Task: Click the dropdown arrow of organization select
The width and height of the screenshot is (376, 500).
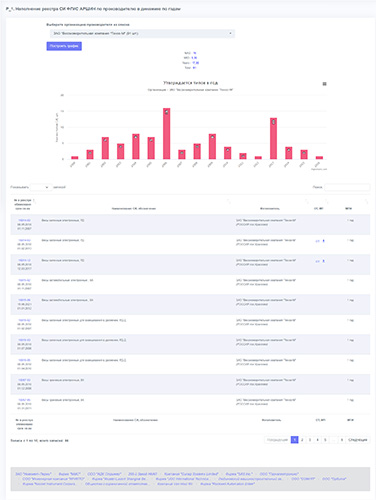Action: coord(230,34)
